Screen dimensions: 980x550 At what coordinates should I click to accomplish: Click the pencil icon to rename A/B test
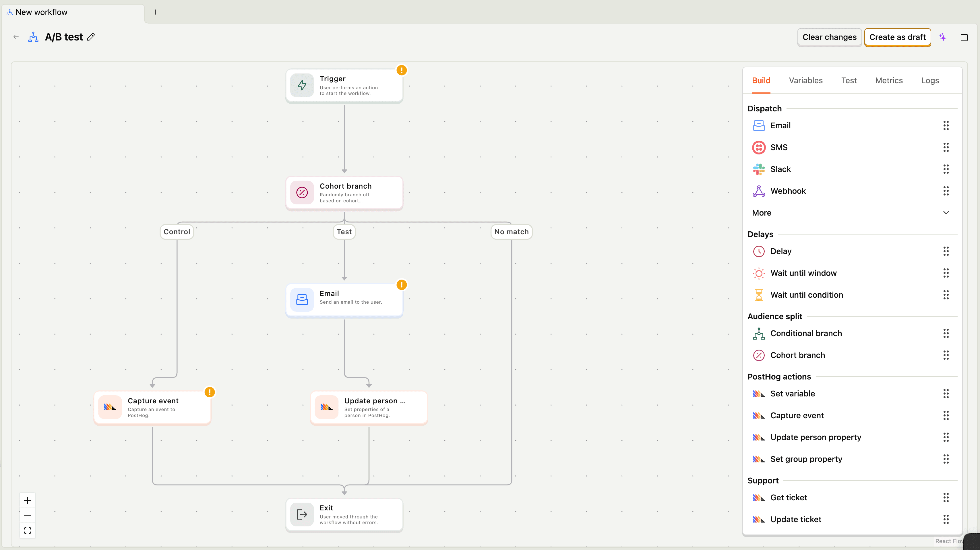tap(91, 36)
